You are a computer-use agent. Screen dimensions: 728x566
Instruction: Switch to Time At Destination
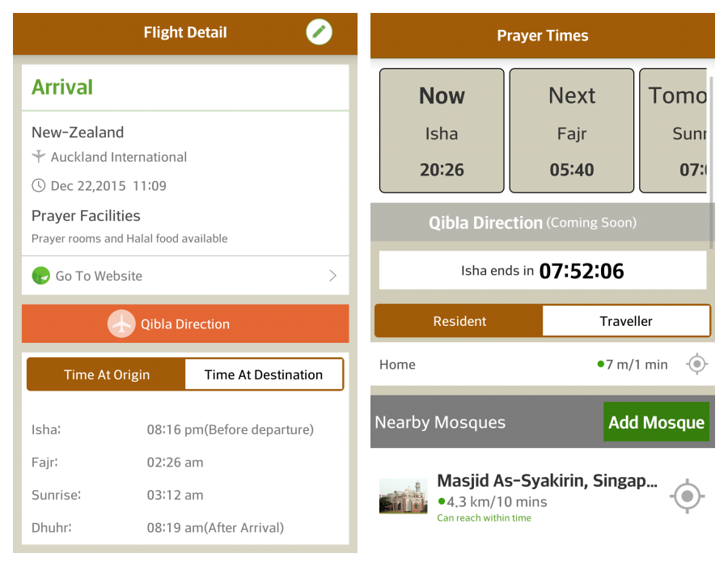point(264,374)
